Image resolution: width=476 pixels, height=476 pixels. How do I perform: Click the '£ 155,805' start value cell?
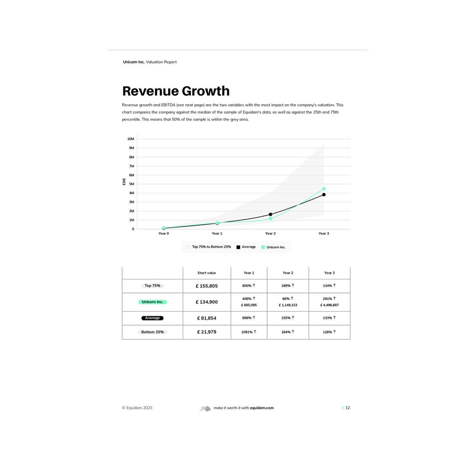tap(207, 286)
